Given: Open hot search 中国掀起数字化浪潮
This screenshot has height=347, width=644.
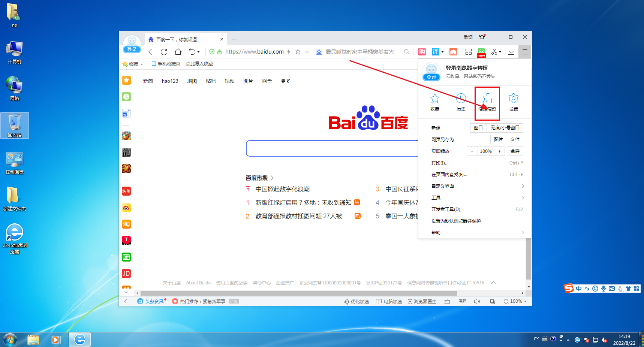Looking at the screenshot, I should (x=283, y=189).
